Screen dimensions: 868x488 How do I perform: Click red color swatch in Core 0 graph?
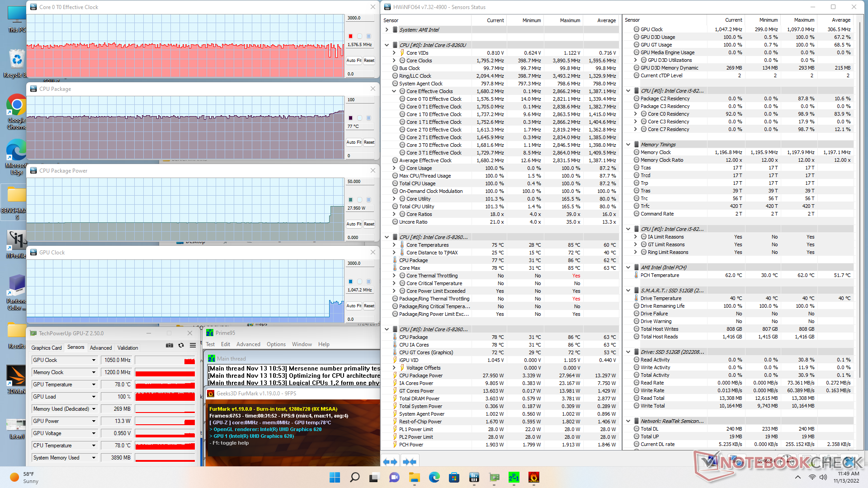coord(350,36)
